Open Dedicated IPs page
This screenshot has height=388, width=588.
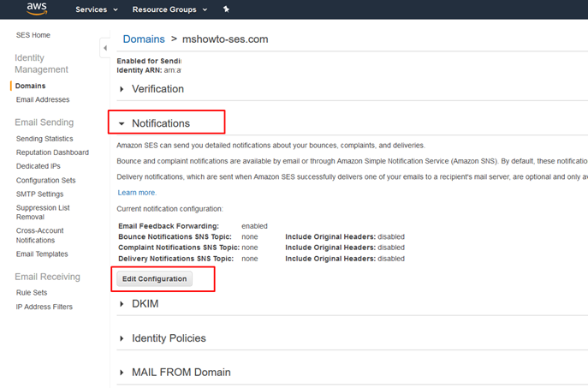point(39,166)
